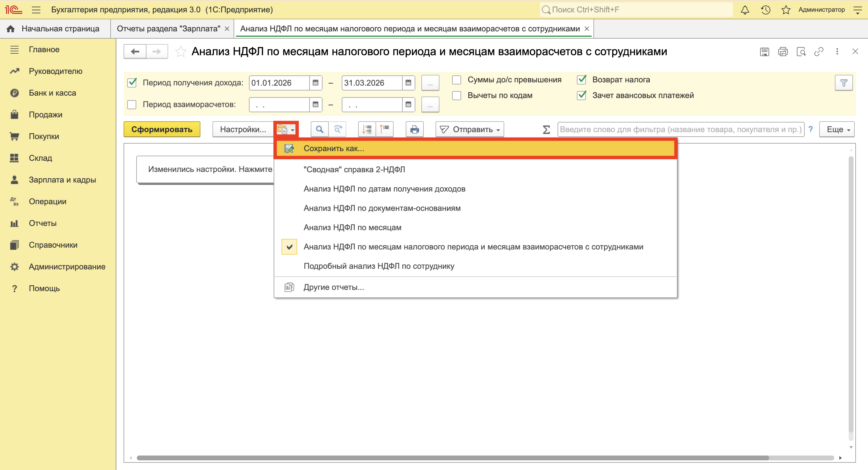Click the sigma sum icon
Image resolution: width=868 pixels, height=470 pixels.
pos(546,129)
